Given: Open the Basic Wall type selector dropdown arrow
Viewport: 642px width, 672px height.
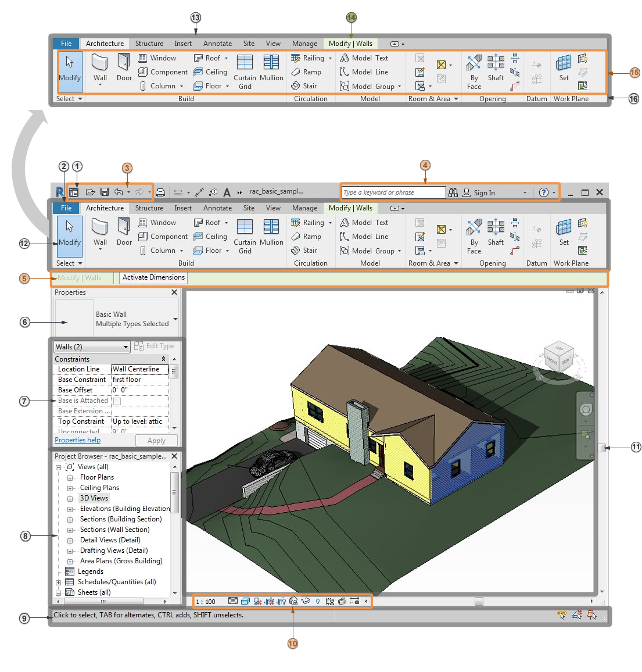Looking at the screenshot, I should coord(175,319).
